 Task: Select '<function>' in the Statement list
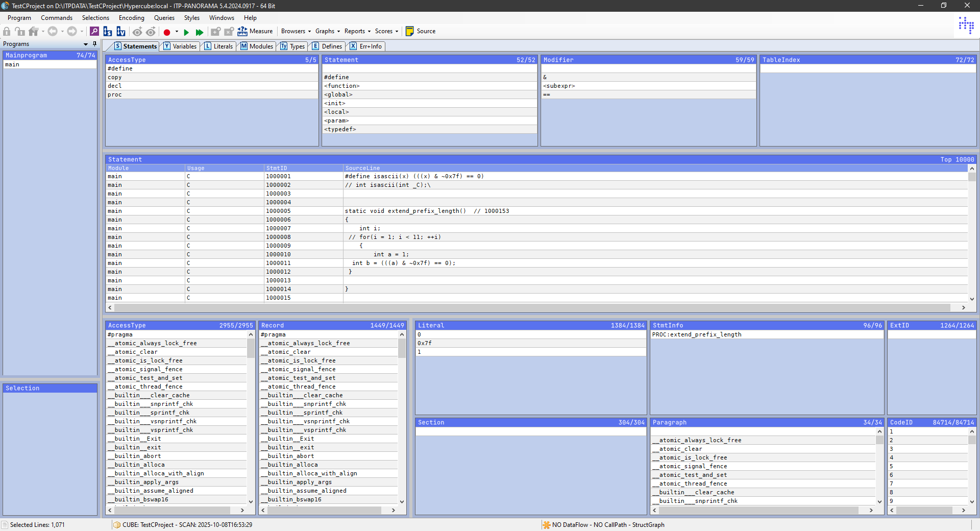pos(342,86)
